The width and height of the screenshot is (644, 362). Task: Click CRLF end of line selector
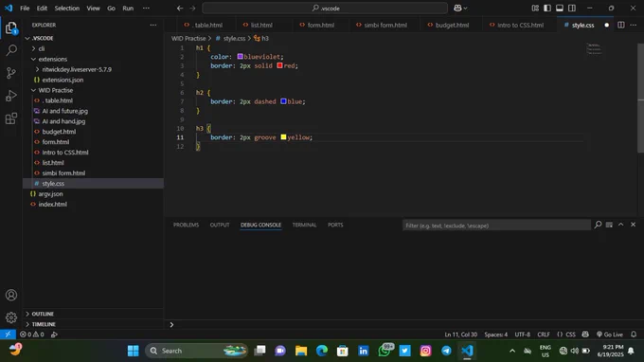pos(544,335)
